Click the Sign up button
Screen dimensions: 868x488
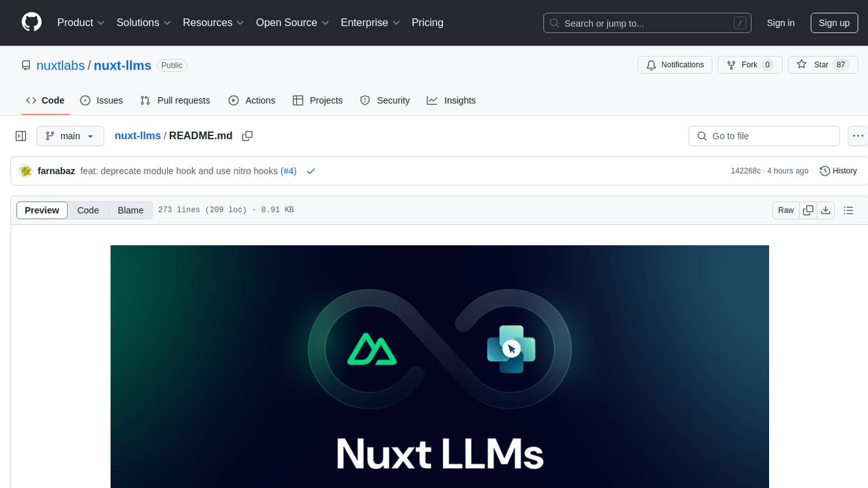tap(834, 23)
